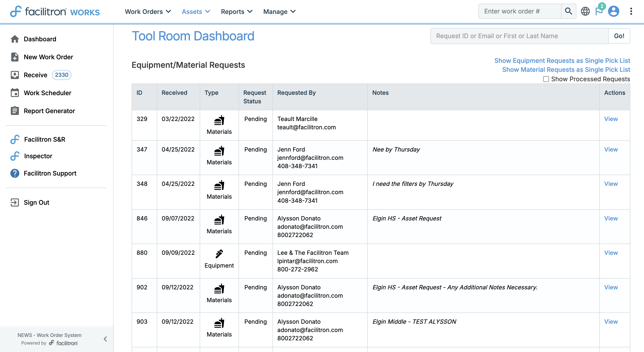
Task: Expand the Assets dropdown menu
Action: [196, 11]
